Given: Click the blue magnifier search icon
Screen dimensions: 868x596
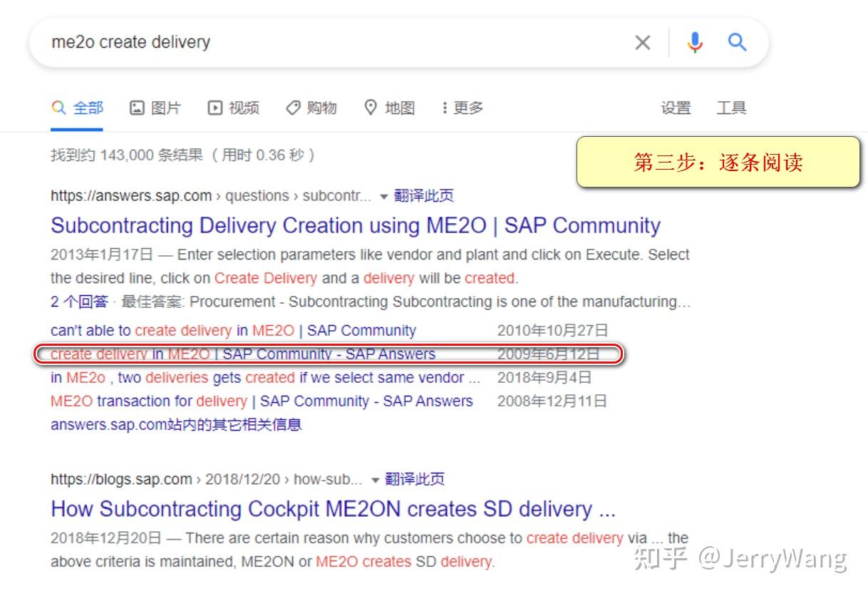Looking at the screenshot, I should pos(737,42).
